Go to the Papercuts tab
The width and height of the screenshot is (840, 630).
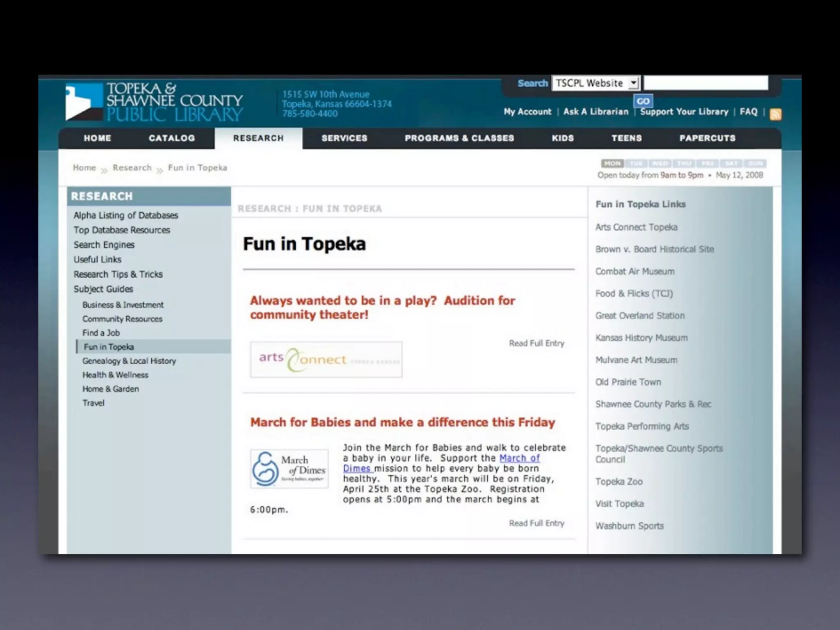tap(707, 138)
